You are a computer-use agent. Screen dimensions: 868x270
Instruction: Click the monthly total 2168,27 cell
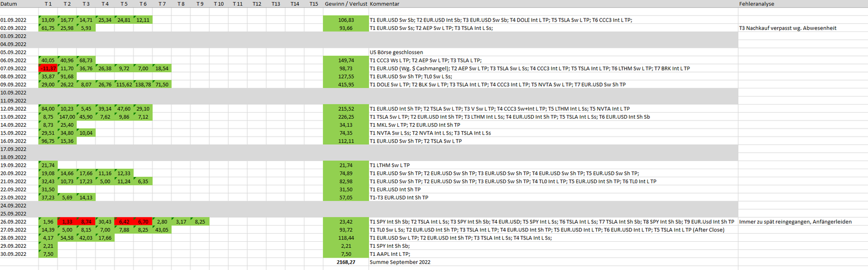coord(346,262)
